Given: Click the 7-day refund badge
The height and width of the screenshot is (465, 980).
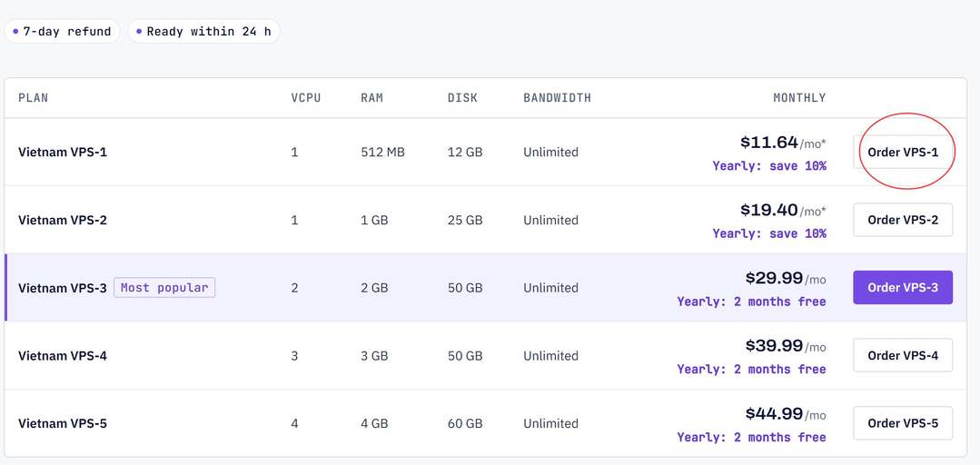Looking at the screenshot, I should (x=62, y=31).
